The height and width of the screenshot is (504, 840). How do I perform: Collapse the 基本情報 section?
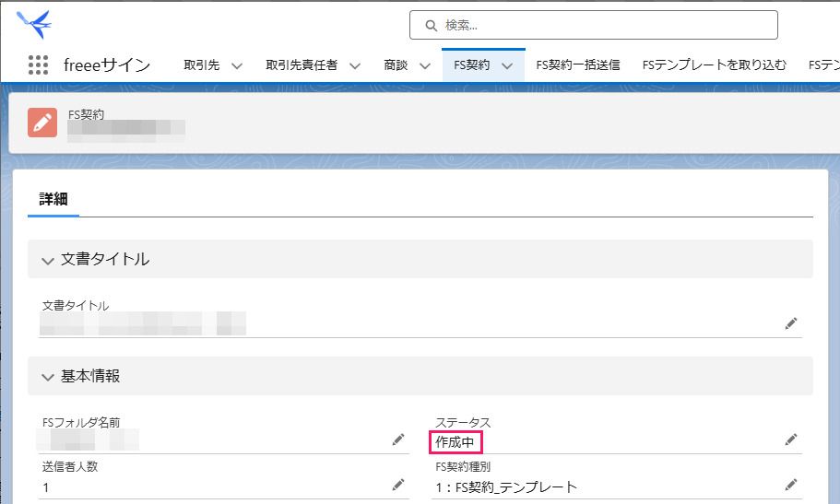(x=48, y=377)
